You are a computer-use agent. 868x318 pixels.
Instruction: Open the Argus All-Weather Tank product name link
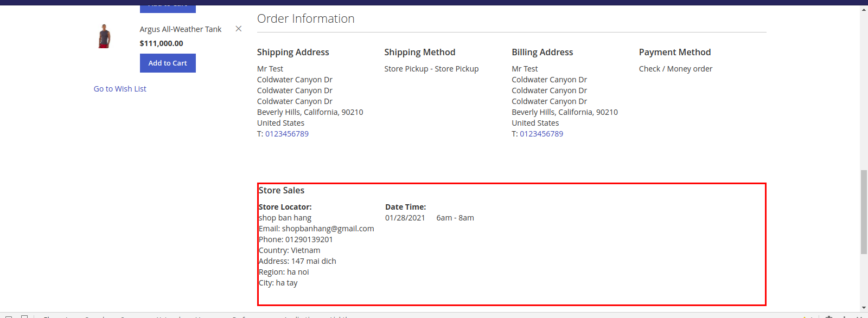click(180, 29)
